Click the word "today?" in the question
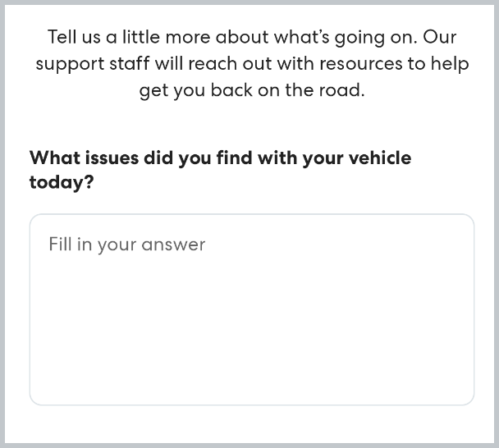Screen dimensions: 499x448 [x=62, y=182]
